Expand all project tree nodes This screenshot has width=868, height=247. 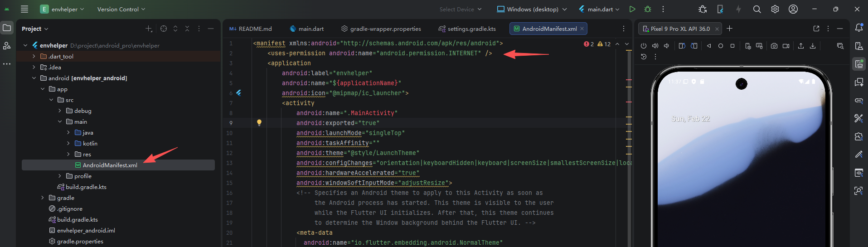pyautogui.click(x=175, y=29)
